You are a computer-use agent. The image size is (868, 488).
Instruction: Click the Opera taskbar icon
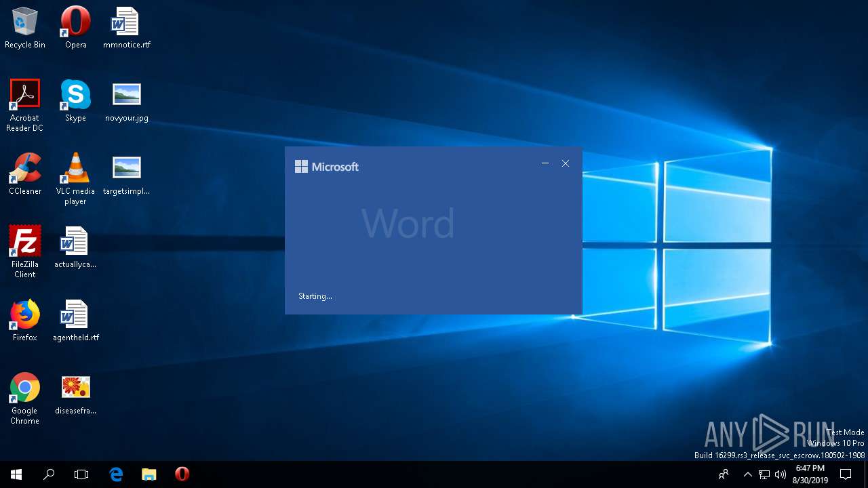point(182,474)
